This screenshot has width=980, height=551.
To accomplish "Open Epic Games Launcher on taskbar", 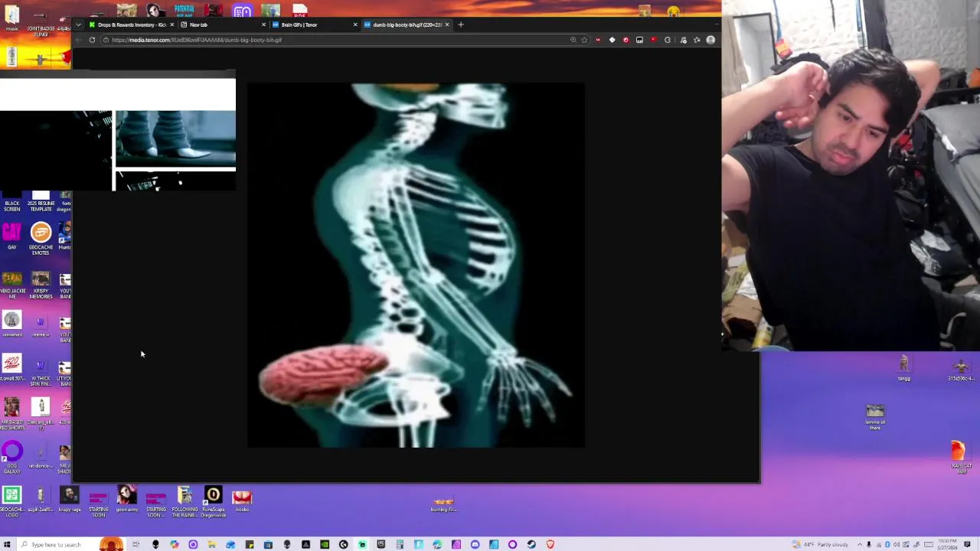I will (381, 544).
